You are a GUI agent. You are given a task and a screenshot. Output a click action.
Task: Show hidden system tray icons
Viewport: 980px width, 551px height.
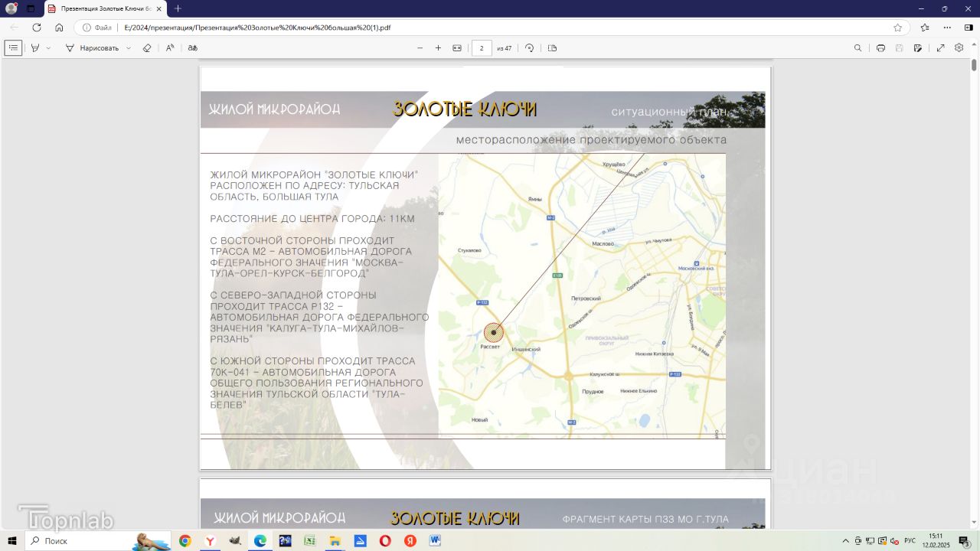[x=845, y=541]
